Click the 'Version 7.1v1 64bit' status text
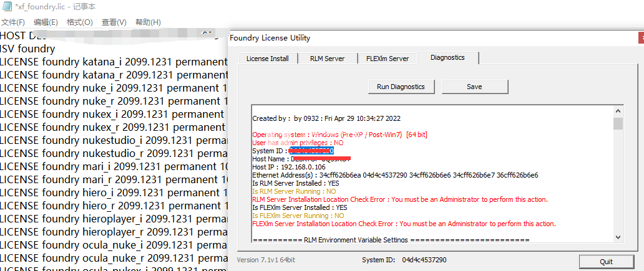 coord(266,260)
